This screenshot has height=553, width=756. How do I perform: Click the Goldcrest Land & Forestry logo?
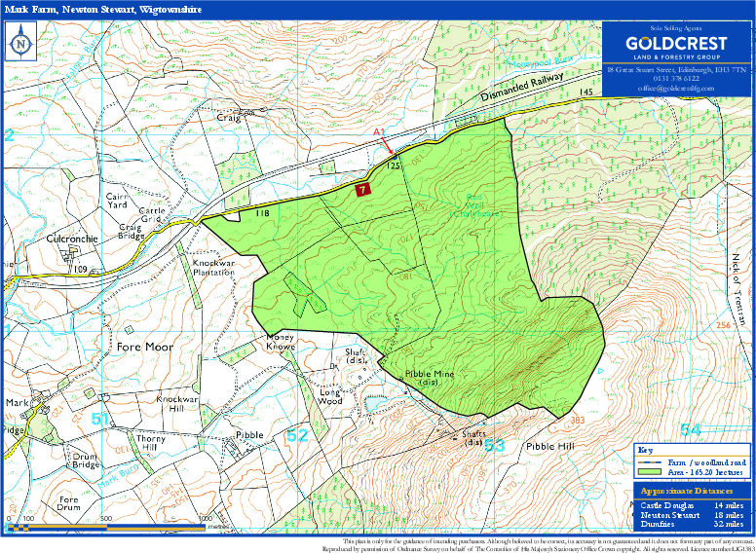coord(676,47)
